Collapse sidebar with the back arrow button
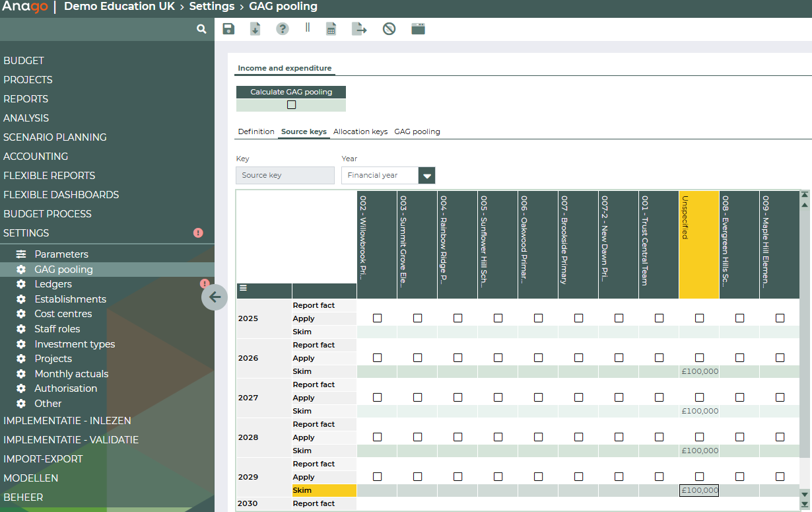The width and height of the screenshot is (812, 512). pos(215,297)
